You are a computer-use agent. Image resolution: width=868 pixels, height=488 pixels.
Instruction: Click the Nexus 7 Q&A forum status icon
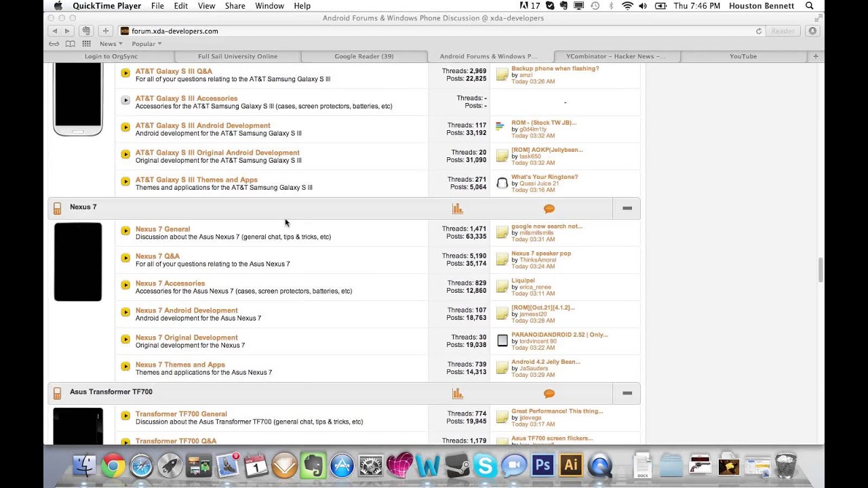(x=125, y=258)
